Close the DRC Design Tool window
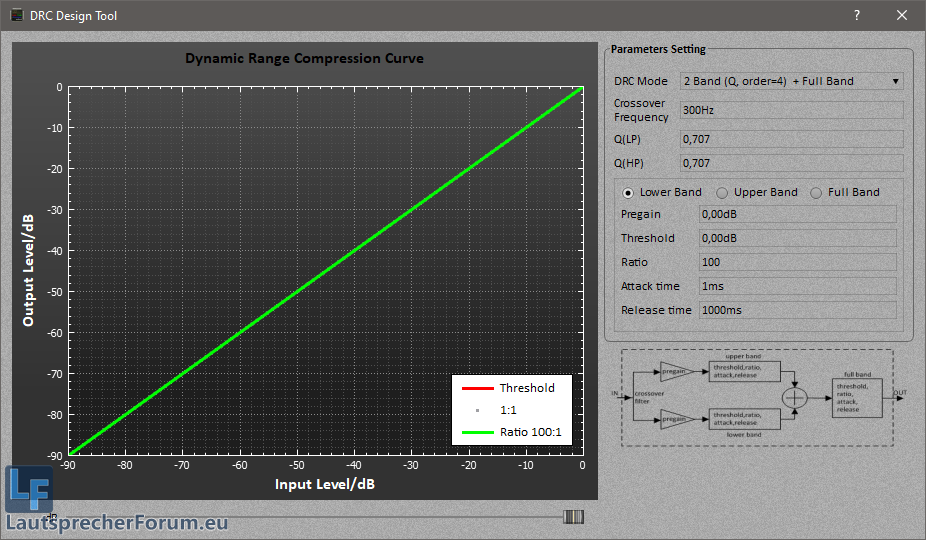The image size is (926, 540). (x=902, y=16)
